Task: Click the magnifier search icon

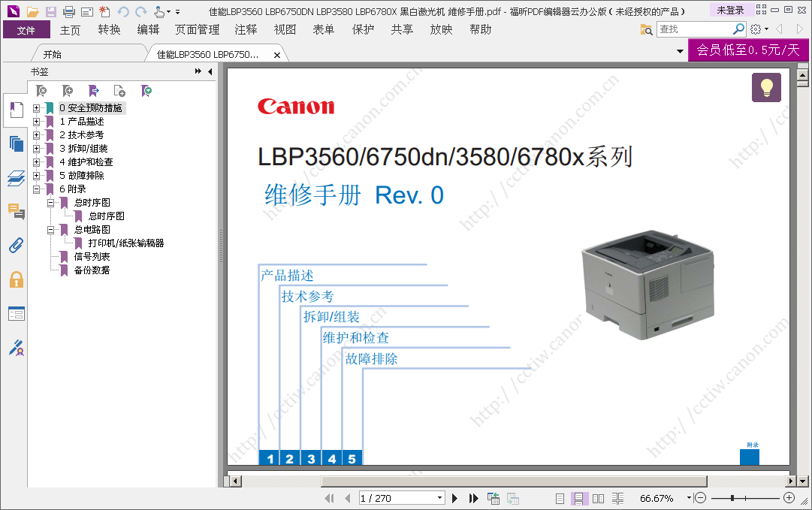Action: click(x=739, y=29)
